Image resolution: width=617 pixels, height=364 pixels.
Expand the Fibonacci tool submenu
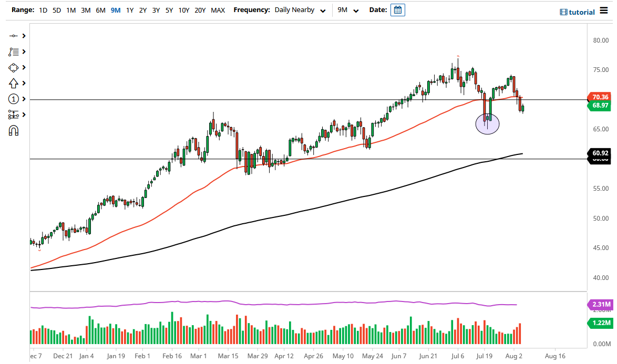24,52
